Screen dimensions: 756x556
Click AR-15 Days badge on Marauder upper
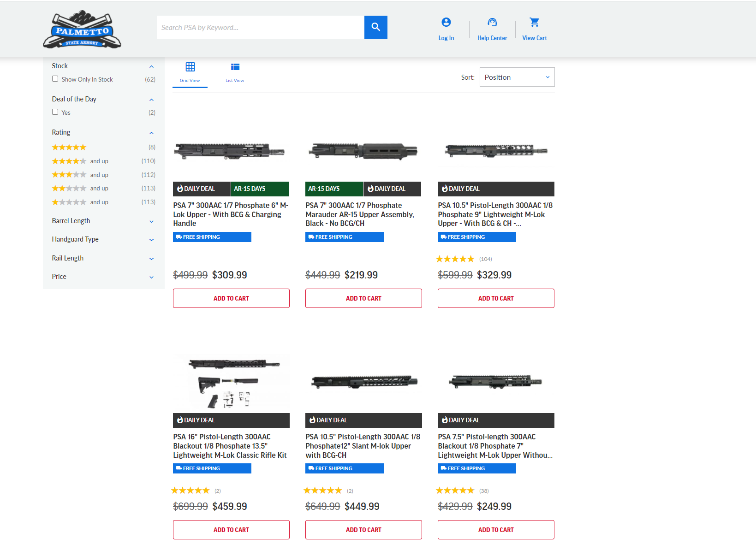pyautogui.click(x=334, y=189)
